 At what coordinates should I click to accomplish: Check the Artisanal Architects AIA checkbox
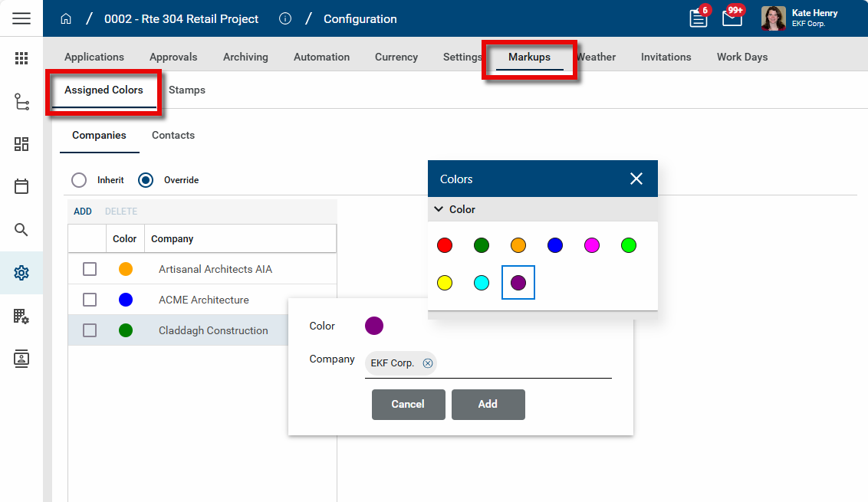tap(90, 269)
